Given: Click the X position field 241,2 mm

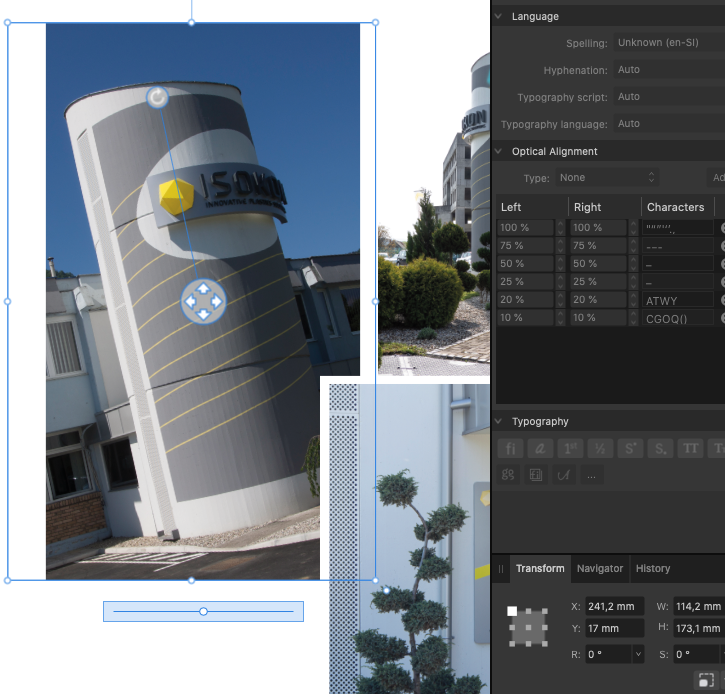Looking at the screenshot, I should (x=614, y=606).
